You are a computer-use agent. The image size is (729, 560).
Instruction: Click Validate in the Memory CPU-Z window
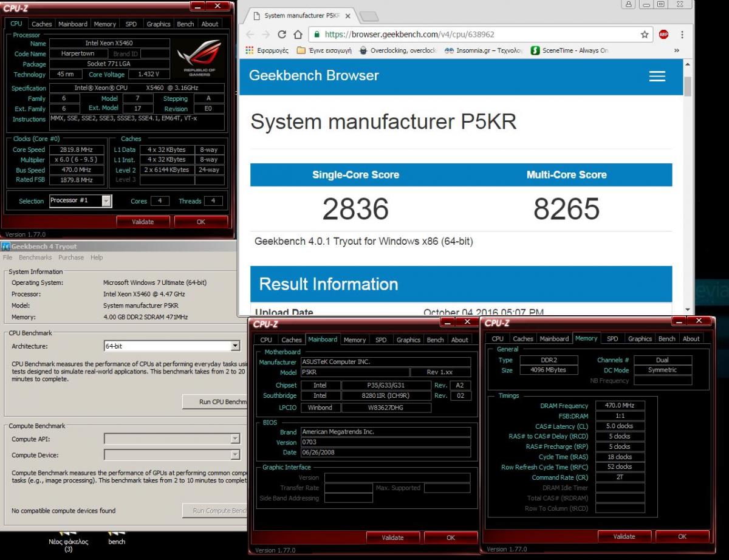625,536
